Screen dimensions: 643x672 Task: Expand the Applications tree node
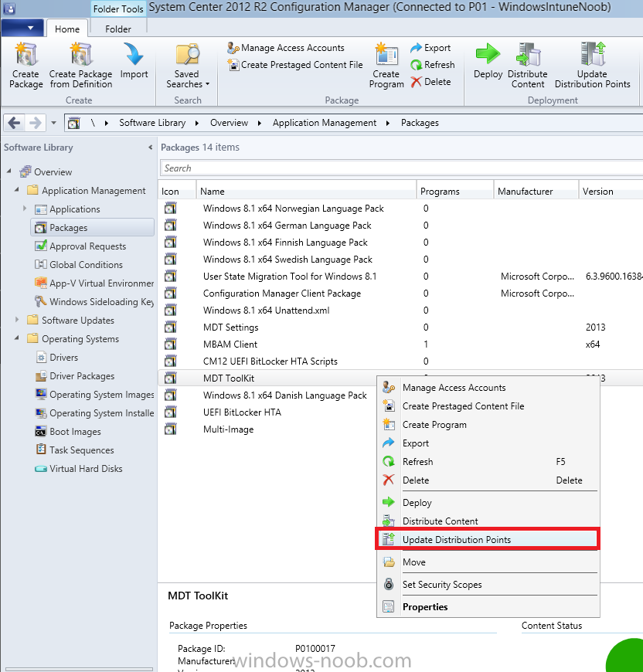(25, 209)
